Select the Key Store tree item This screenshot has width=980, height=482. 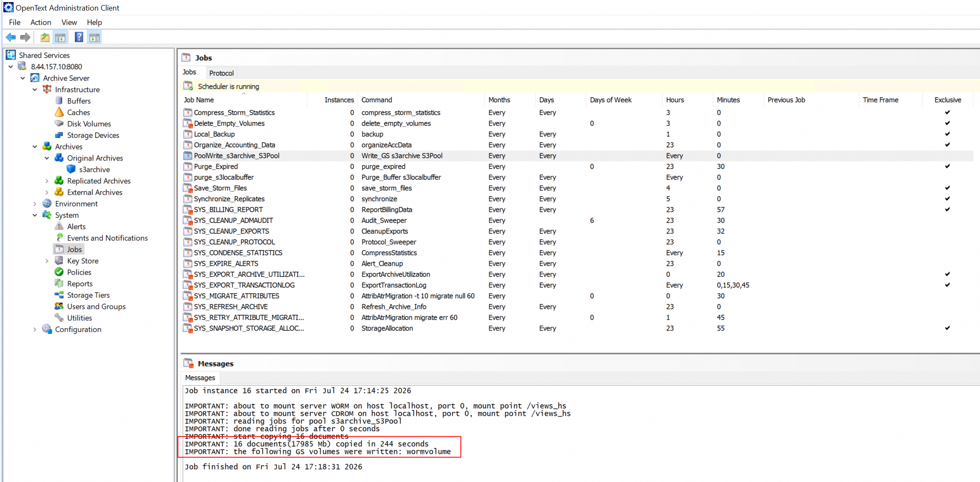(x=82, y=261)
